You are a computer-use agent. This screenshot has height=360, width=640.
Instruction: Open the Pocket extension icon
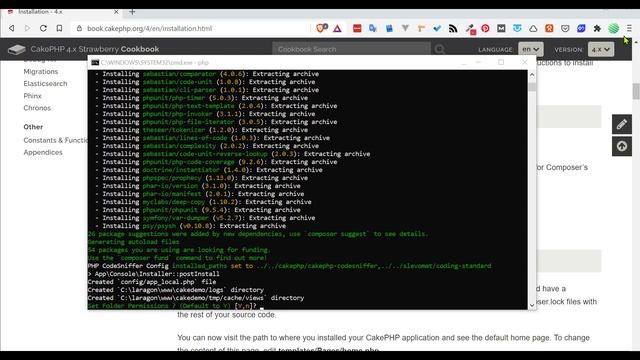coord(565,28)
